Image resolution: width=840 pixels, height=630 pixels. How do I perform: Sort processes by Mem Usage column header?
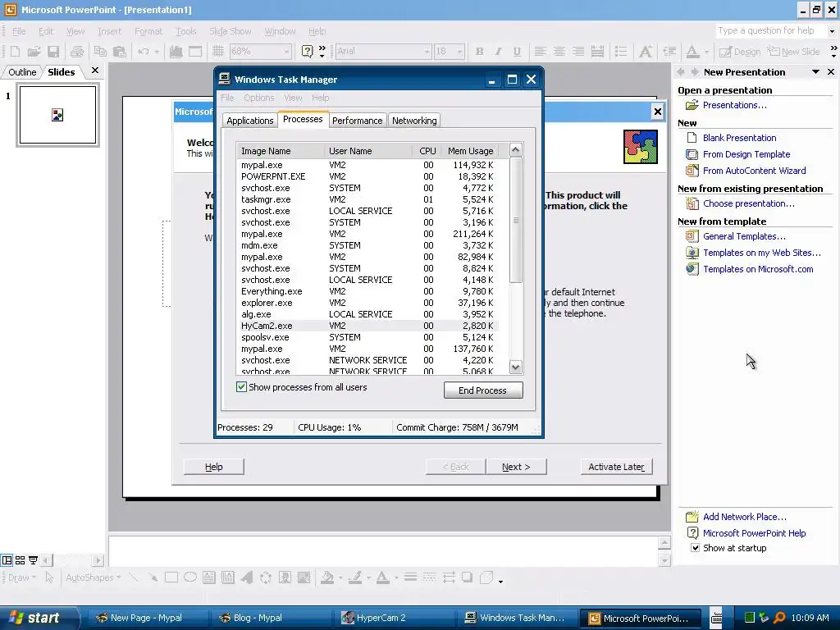[x=470, y=151]
